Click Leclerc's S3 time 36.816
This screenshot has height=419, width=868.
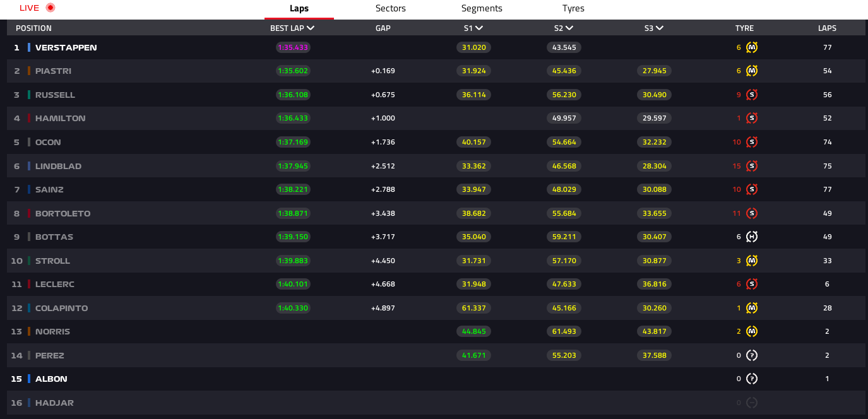point(654,284)
